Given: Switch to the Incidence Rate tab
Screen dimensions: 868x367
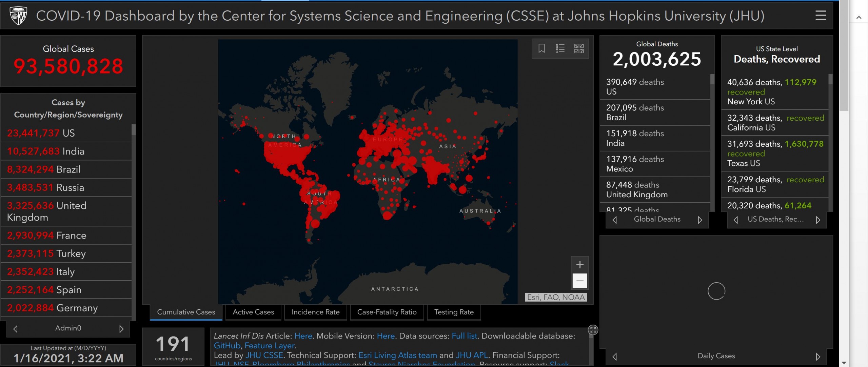Looking at the screenshot, I should click(x=315, y=312).
